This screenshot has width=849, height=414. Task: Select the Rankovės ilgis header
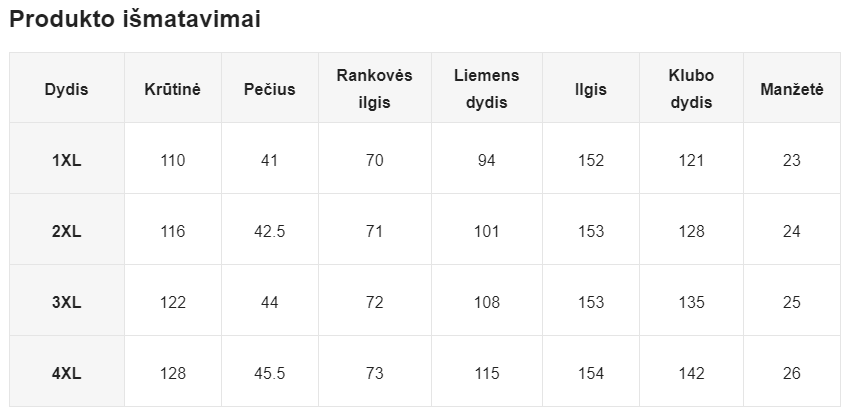374,89
